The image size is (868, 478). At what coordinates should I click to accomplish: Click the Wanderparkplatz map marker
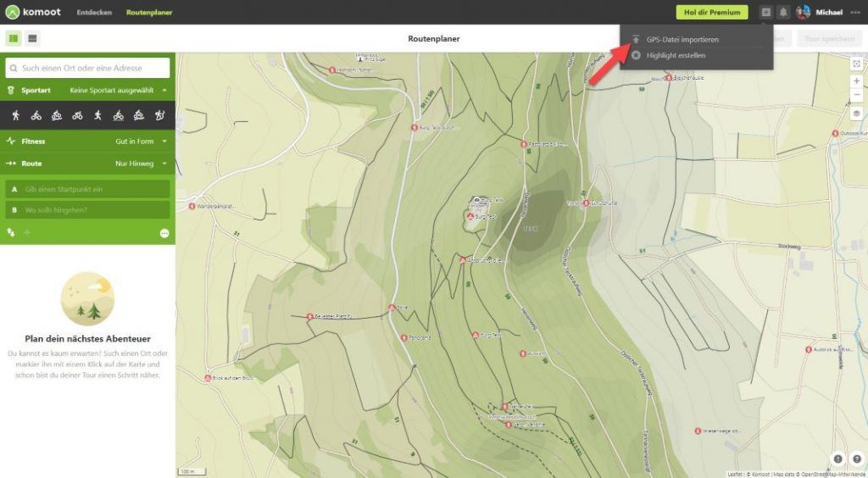tap(192, 206)
